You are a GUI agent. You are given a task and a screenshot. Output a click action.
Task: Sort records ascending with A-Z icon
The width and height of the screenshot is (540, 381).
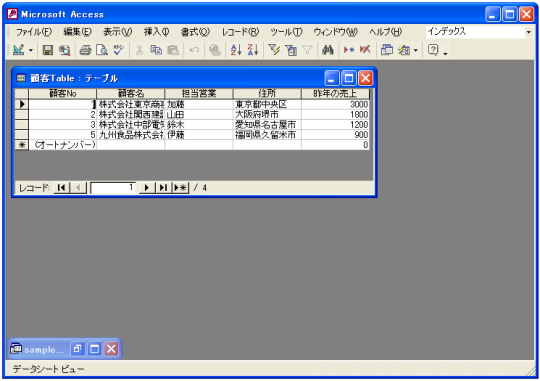coord(236,50)
